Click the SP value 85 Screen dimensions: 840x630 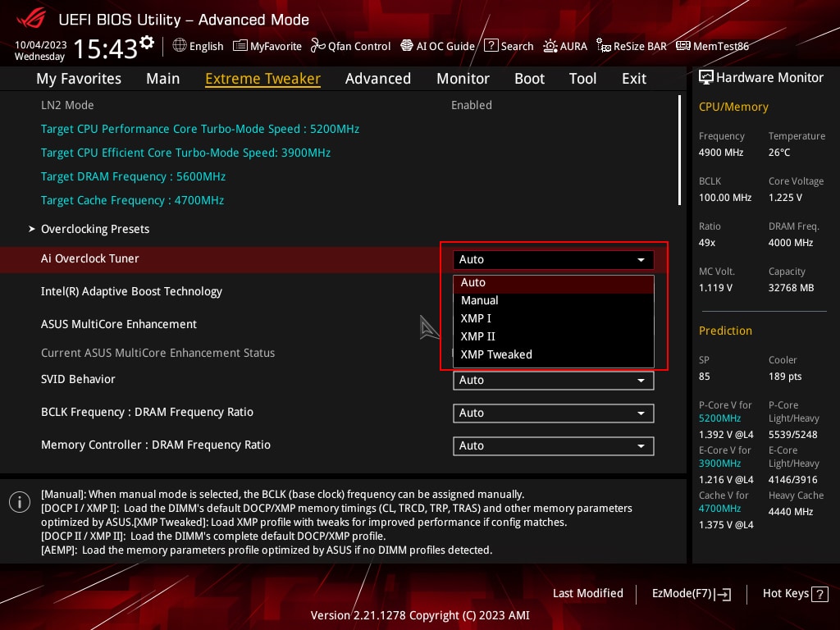(x=704, y=377)
